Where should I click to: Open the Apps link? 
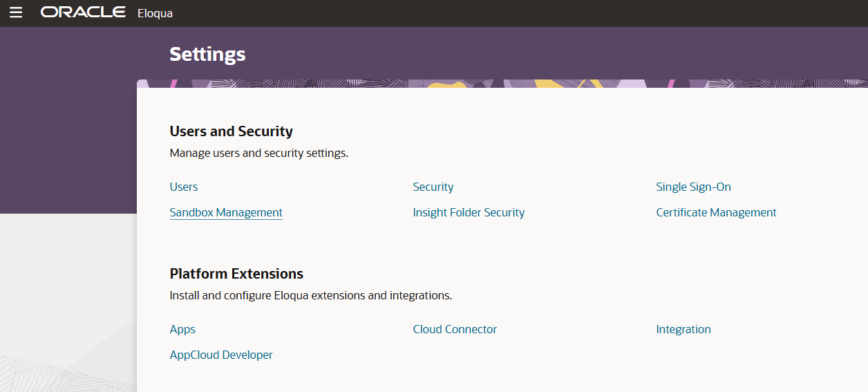182,329
